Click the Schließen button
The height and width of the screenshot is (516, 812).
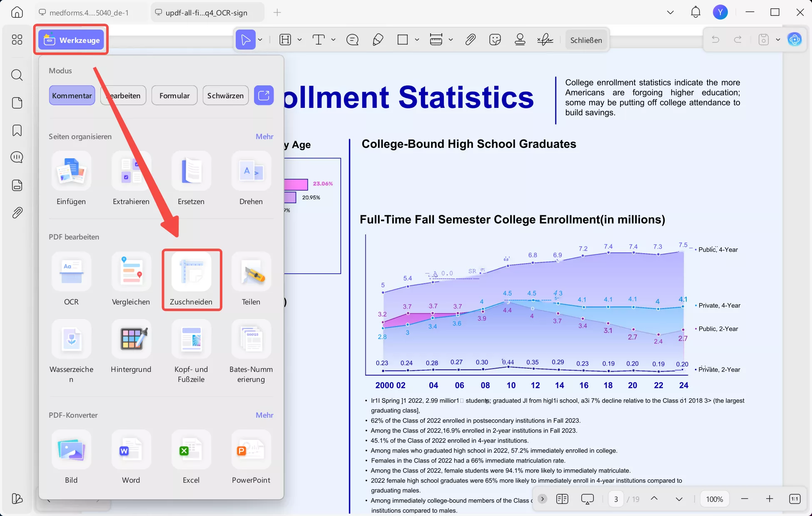pos(586,40)
